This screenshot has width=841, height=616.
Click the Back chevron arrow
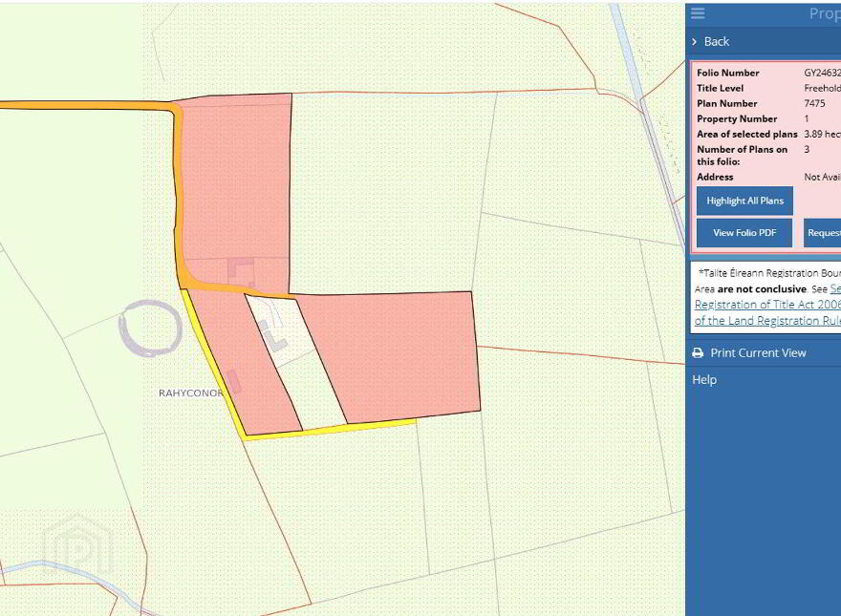click(695, 42)
